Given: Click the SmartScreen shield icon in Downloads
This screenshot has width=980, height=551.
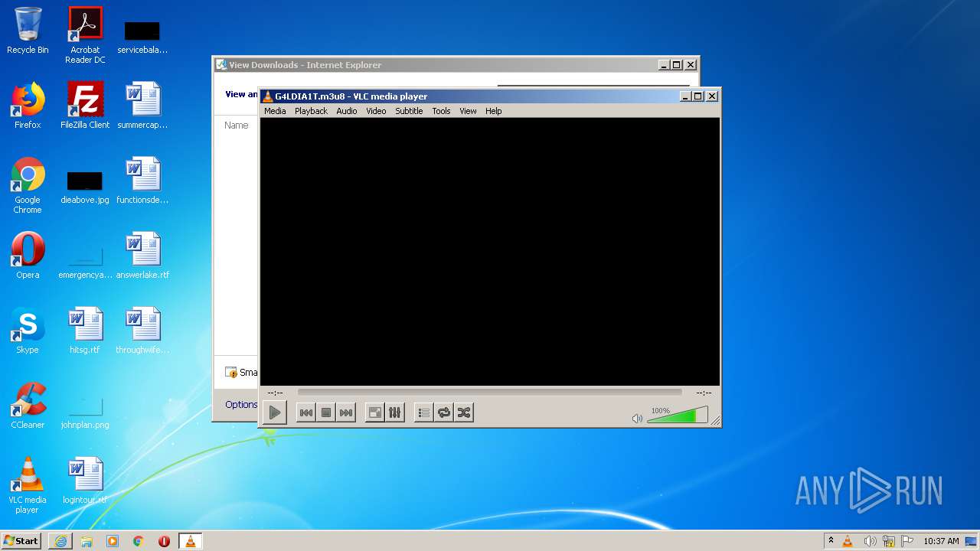Looking at the screenshot, I should coord(231,372).
